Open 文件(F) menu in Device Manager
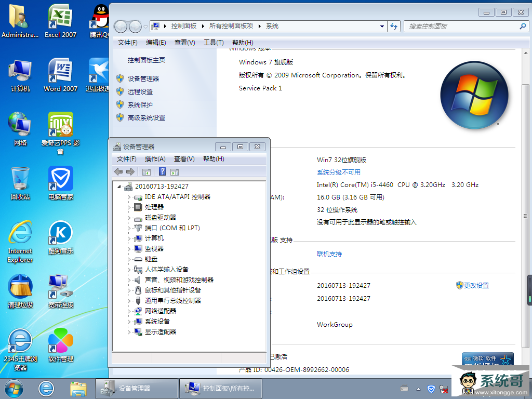 [x=126, y=159]
